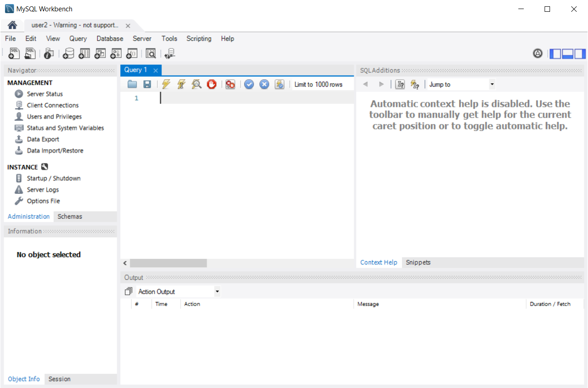The image size is (588, 388).
Task: Open Data Export
Action: point(43,139)
